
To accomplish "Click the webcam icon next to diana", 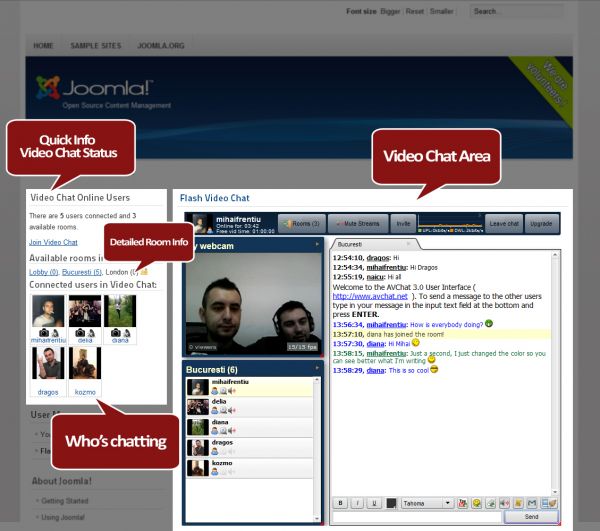I will coord(223,431).
